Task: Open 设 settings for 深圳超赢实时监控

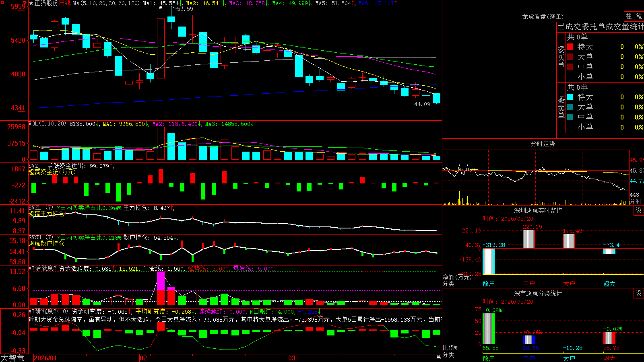Action: pyautogui.click(x=639, y=210)
